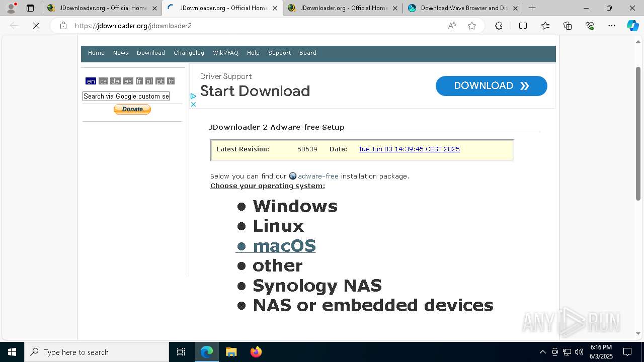Switch to Download Wave Browser tab
This screenshot has width=644, height=362.
(463, 8)
